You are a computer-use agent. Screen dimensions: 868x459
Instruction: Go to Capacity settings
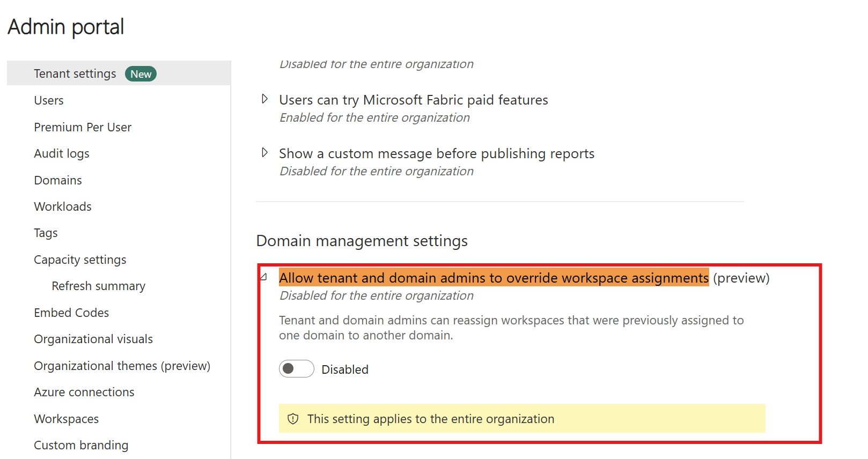tap(80, 260)
